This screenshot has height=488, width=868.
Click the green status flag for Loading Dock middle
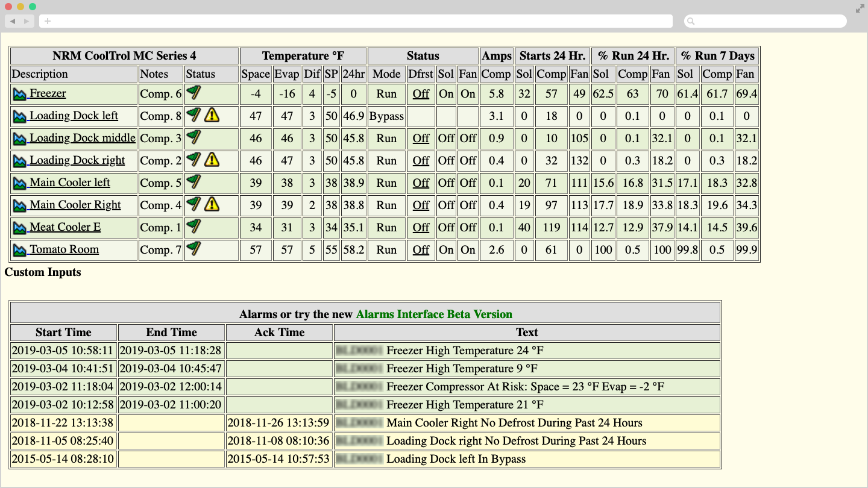193,137
